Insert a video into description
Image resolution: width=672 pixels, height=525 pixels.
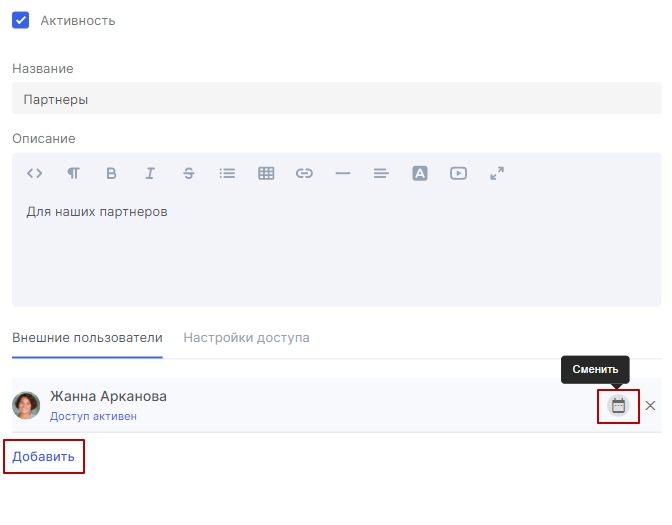tap(459, 174)
